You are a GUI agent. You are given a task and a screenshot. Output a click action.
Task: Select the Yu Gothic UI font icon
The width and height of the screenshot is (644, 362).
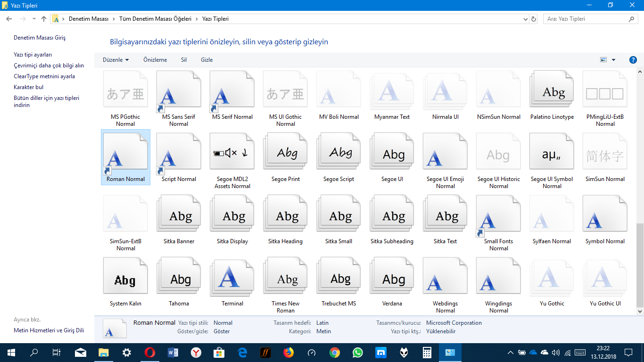pos(605,277)
